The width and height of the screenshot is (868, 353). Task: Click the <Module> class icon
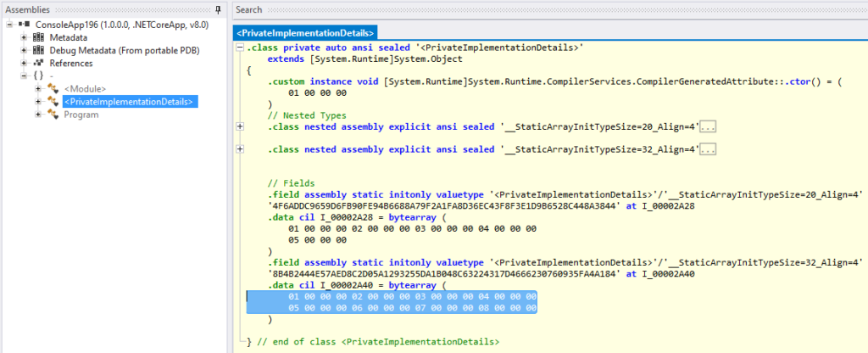(54, 89)
